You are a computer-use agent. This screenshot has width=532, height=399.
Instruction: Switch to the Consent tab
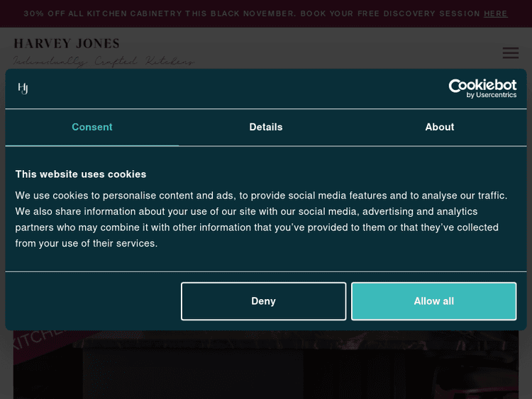(92, 127)
